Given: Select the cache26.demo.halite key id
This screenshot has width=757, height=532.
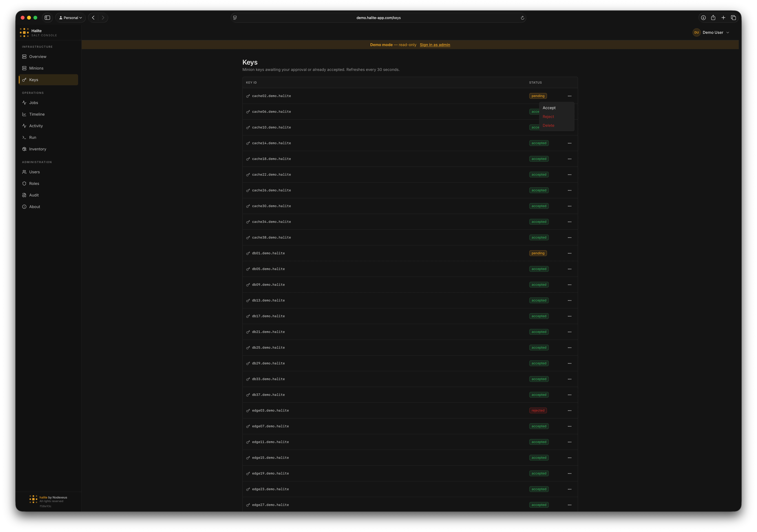Looking at the screenshot, I should point(271,191).
